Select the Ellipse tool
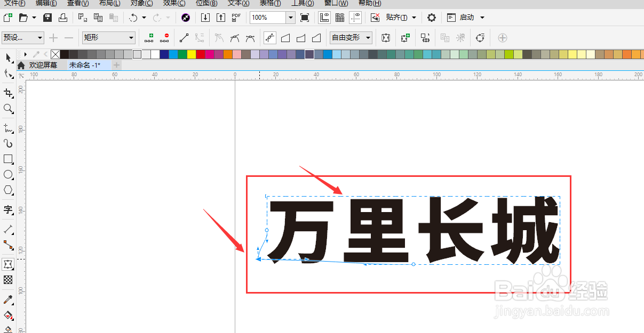This screenshot has height=333, width=644. [8, 174]
